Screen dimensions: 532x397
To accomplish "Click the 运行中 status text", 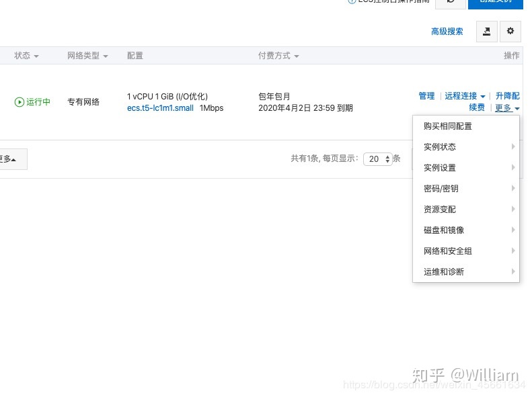I will pyautogui.click(x=38, y=102).
